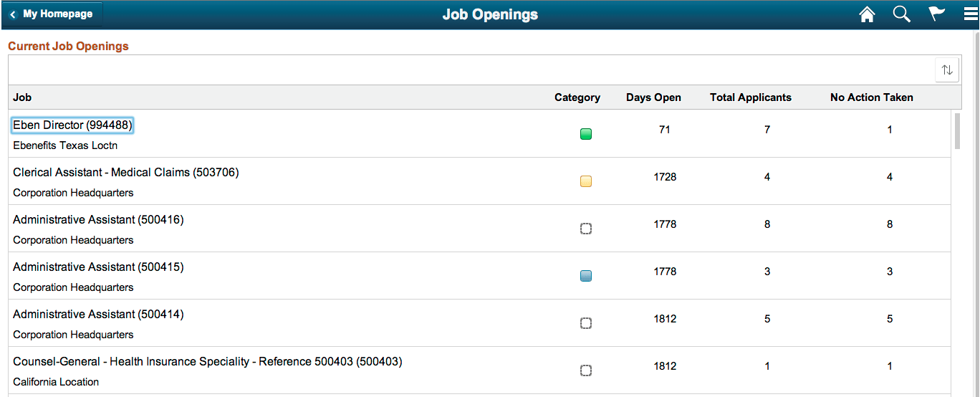Click Days Open value 1728
This screenshot has height=397, width=980.
pyautogui.click(x=665, y=177)
